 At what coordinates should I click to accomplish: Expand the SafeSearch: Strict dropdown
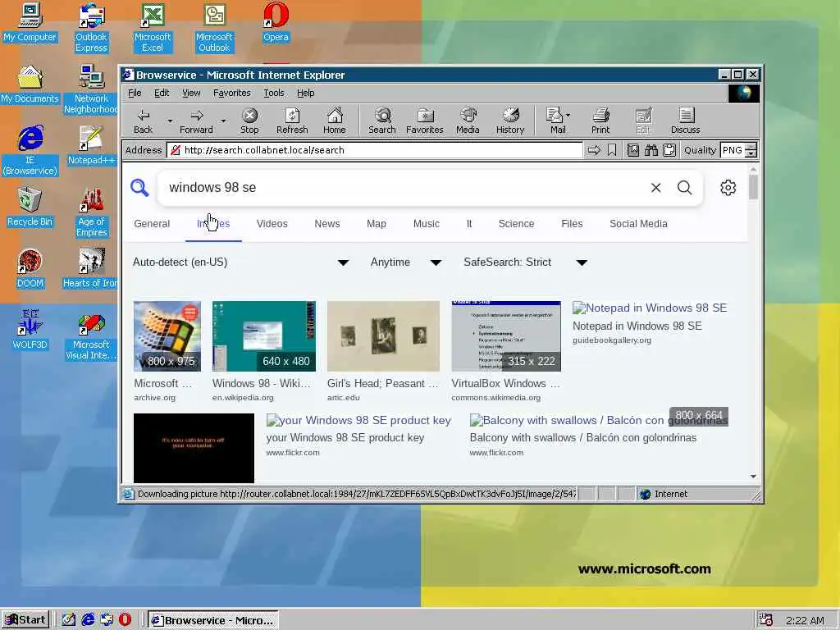[x=582, y=262]
